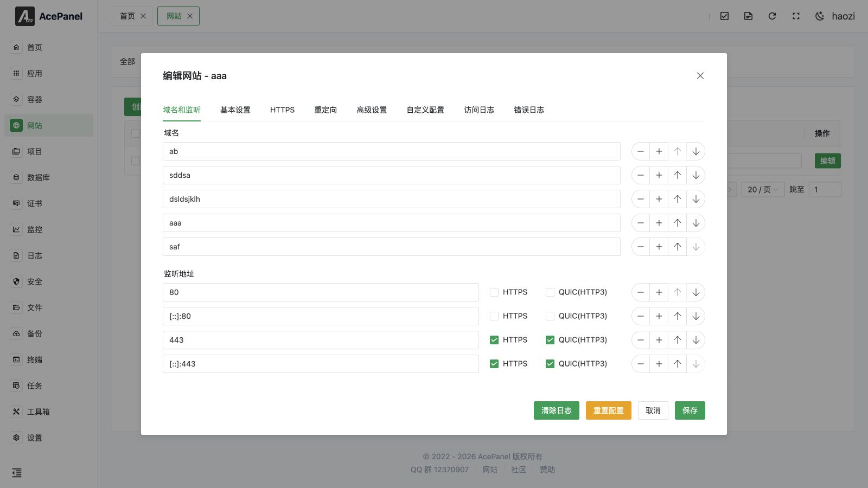Open the HTTPS tab
Viewport: 868px width, 488px height.
click(x=282, y=110)
